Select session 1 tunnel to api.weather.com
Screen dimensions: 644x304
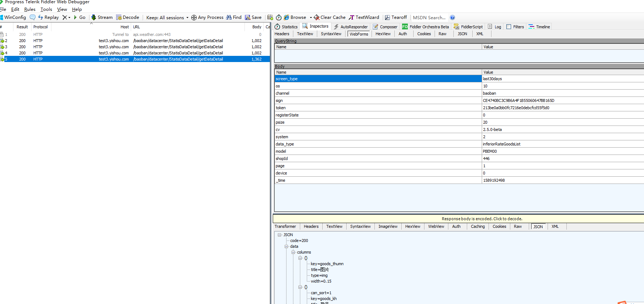135,34
